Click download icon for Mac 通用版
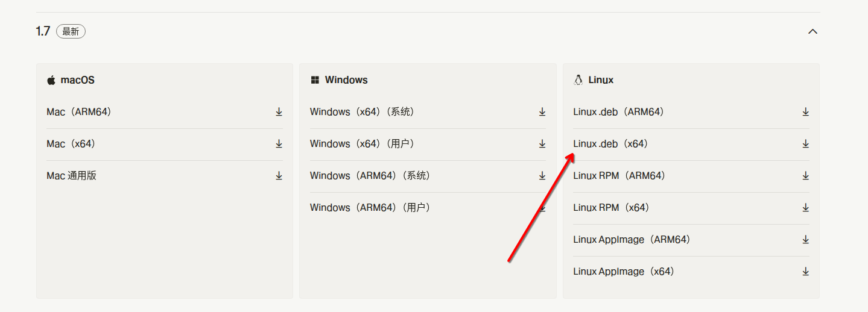The height and width of the screenshot is (312, 868). 279,176
